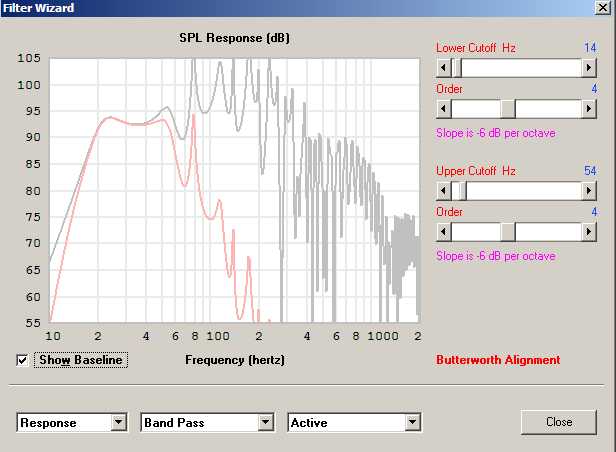
Task: Uncheck the Show Baseline checkbox
Action: pos(22,360)
